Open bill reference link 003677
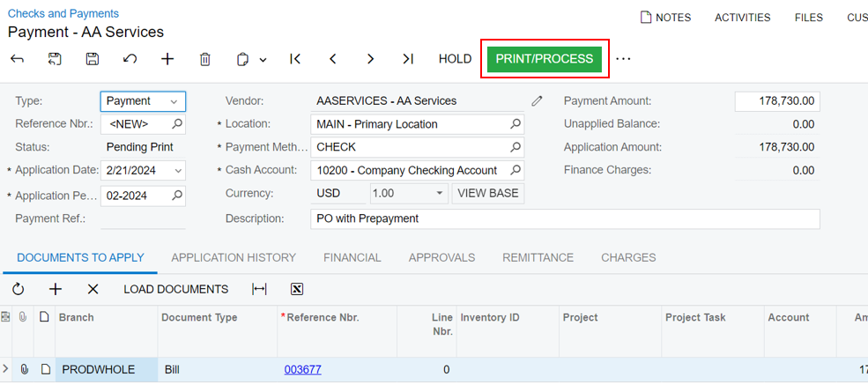 click(x=303, y=369)
